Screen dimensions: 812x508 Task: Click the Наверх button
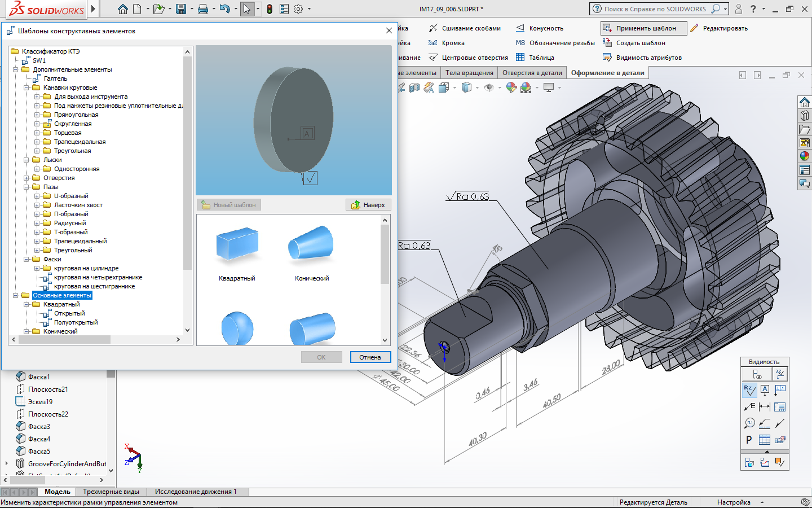click(x=368, y=205)
